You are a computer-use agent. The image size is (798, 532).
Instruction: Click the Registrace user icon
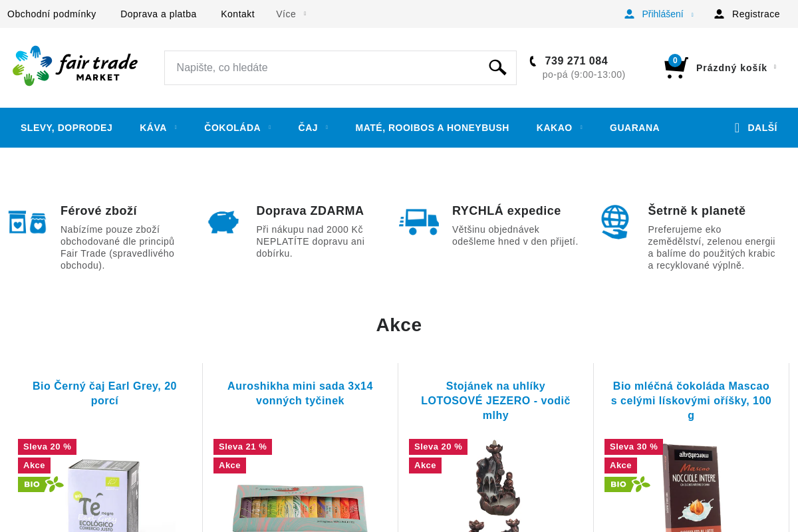tap(719, 14)
